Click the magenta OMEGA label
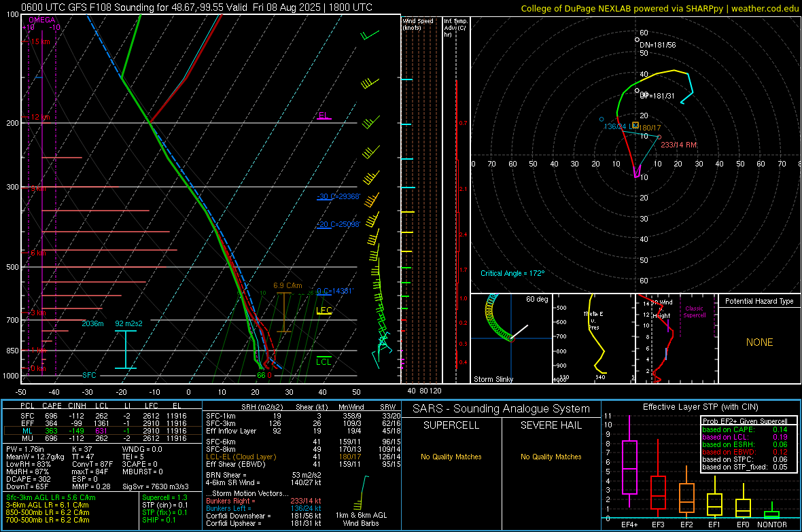Image resolution: width=802 pixels, height=532 pixels. click(x=42, y=20)
